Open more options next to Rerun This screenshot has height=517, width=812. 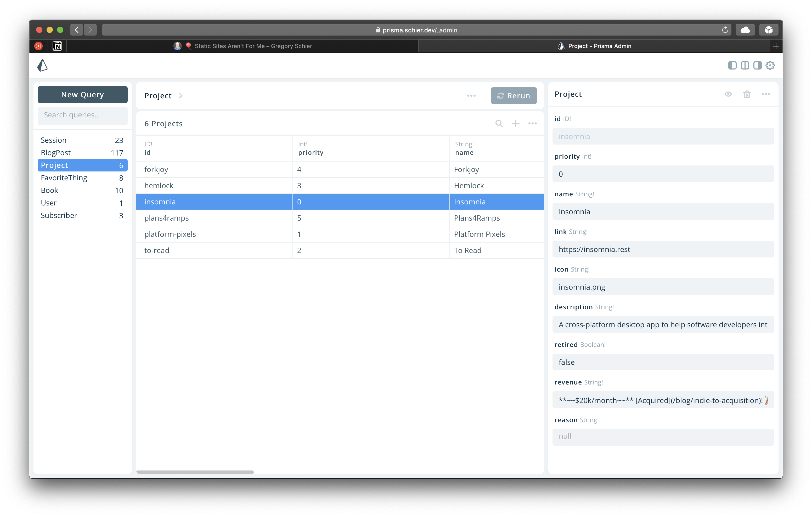(471, 96)
